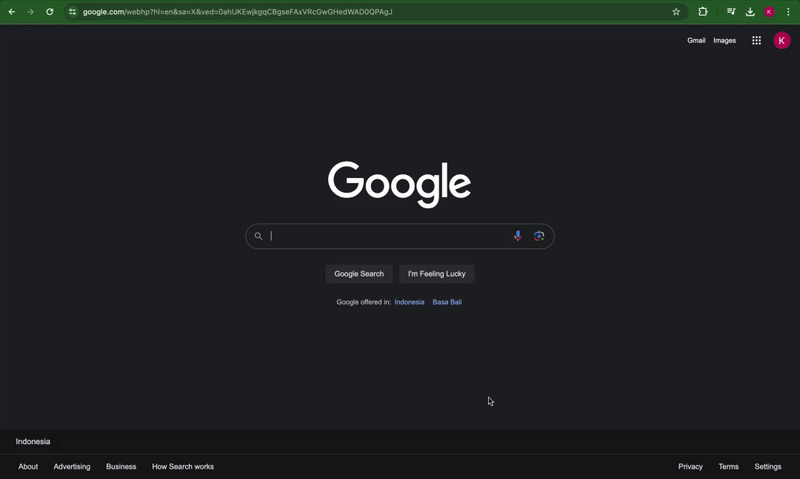Image resolution: width=800 pixels, height=479 pixels.
Task: Open Chrome profile avatar in toolbar
Action: pyautogui.click(x=769, y=12)
